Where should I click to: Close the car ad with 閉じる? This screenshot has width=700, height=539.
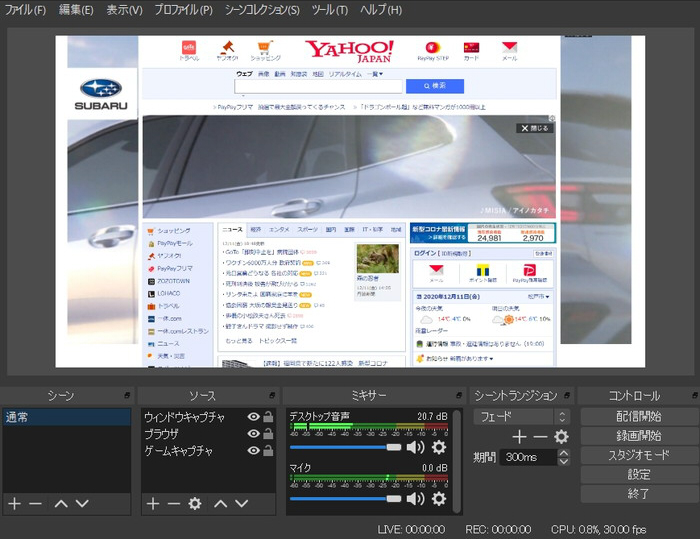pos(535,128)
